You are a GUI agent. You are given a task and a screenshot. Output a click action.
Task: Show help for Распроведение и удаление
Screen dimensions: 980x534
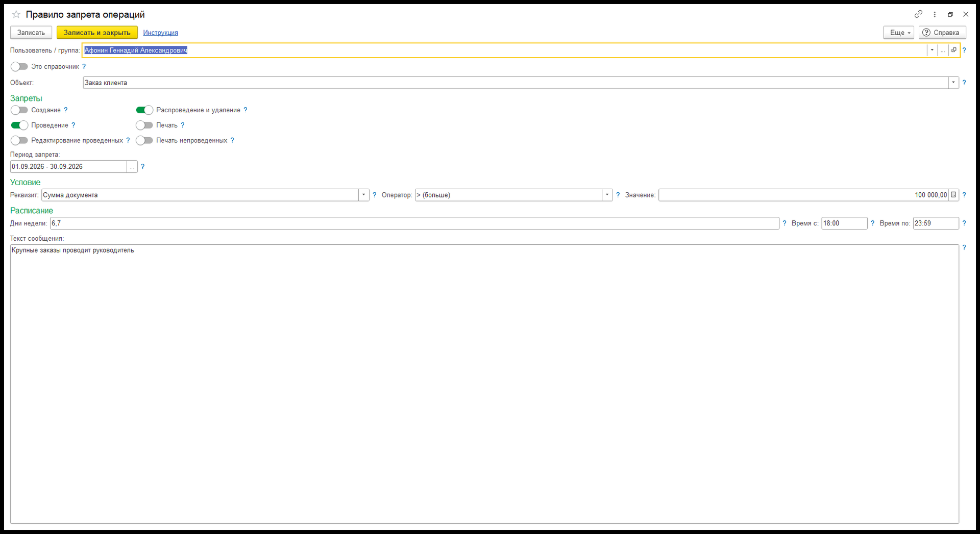pos(246,110)
